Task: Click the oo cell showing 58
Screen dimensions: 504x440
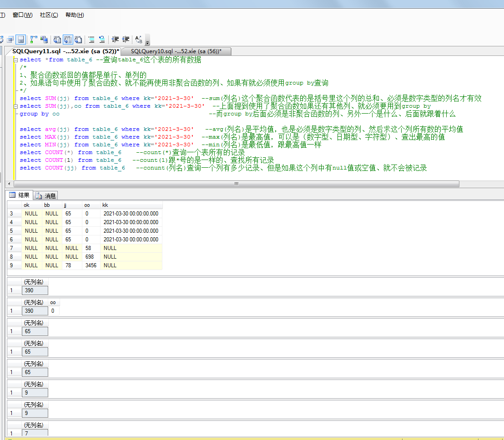Action: pos(91,248)
